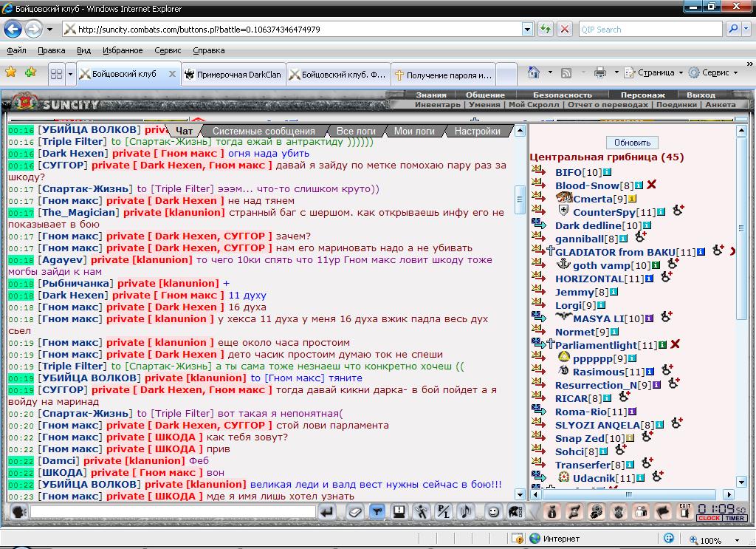
Task: Click the smiley face emoticon icon
Action: (492, 512)
